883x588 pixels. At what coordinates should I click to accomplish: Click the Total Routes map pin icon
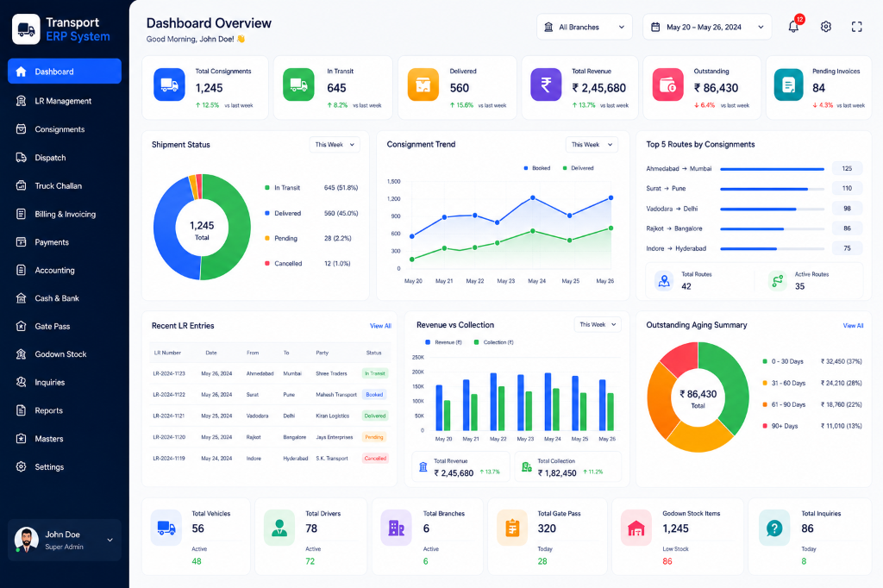click(664, 280)
